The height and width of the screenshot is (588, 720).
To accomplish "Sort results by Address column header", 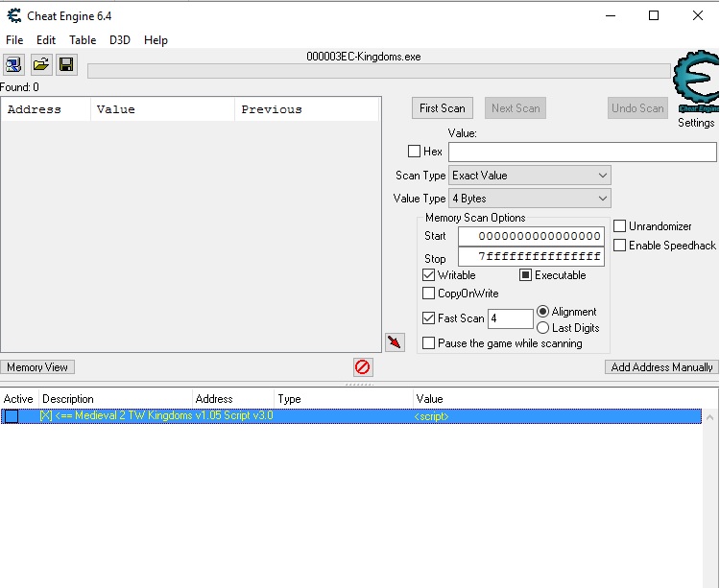I will click(46, 109).
